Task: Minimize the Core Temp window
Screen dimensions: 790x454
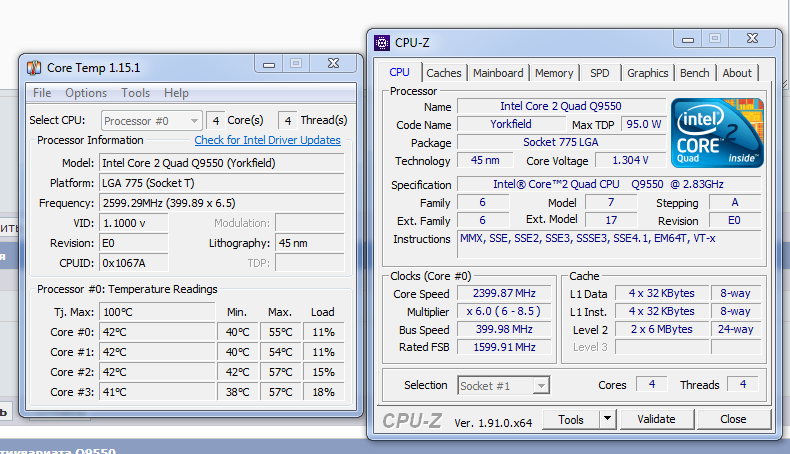Action: coord(269,64)
